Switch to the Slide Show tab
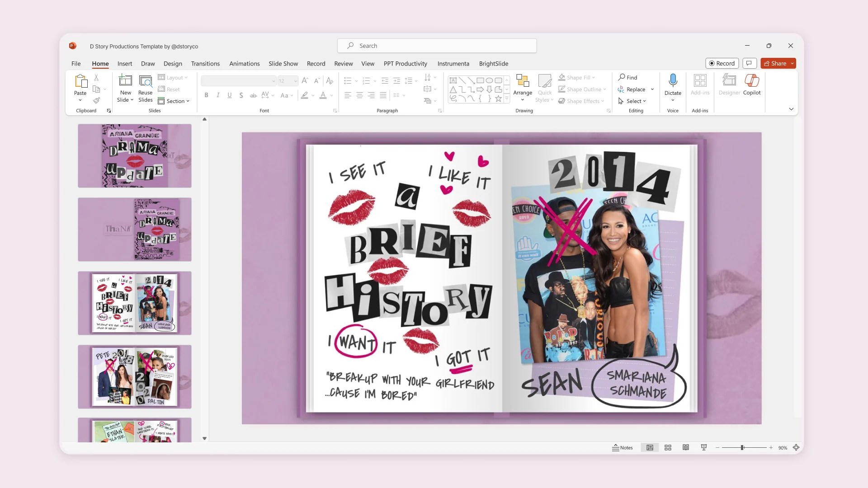 pos(283,64)
